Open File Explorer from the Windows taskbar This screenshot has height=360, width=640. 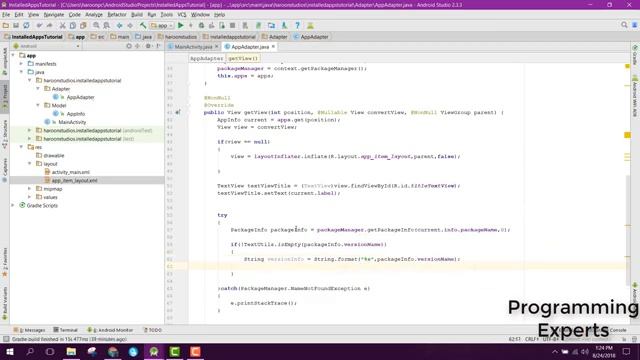71,351
